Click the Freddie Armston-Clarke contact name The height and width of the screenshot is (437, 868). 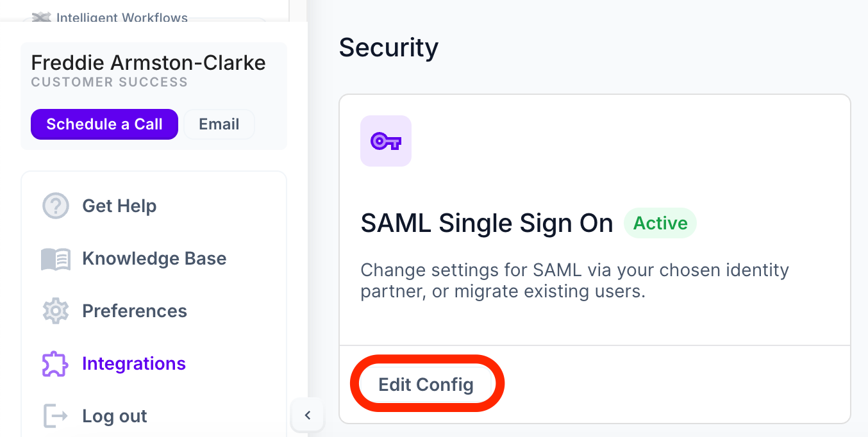pos(148,63)
